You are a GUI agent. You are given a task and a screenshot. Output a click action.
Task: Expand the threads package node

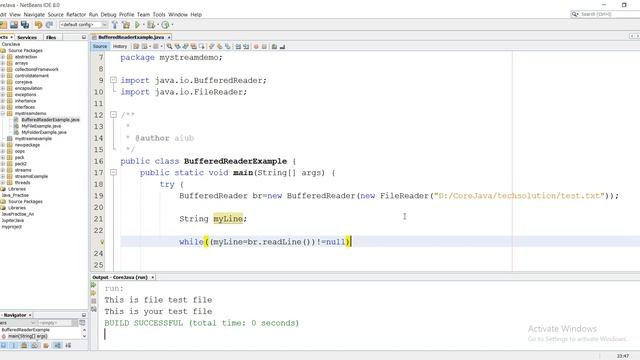coord(3,182)
